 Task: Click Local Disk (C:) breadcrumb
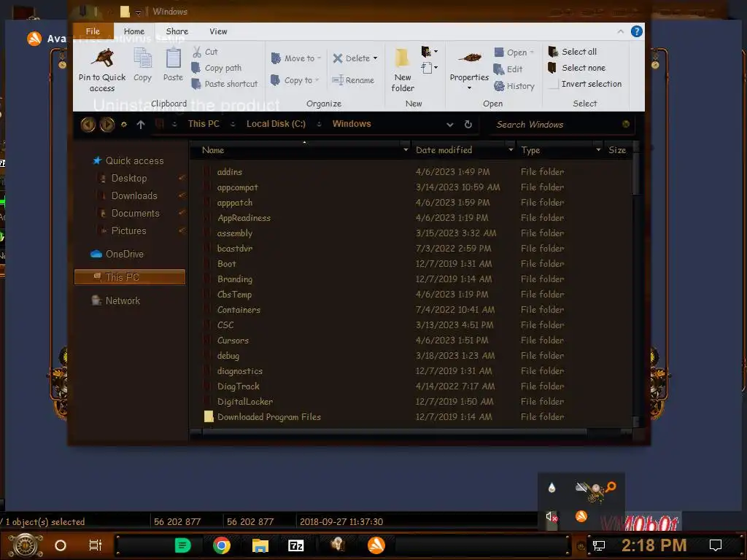pos(276,124)
